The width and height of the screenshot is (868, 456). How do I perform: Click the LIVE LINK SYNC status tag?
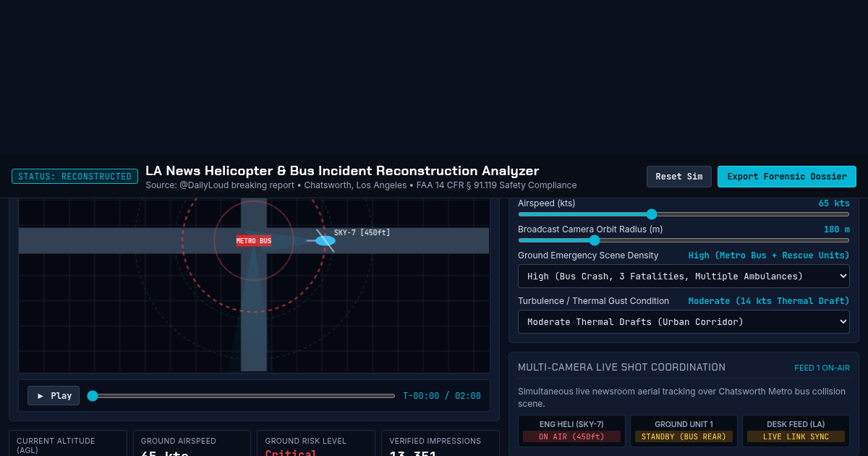pos(796,436)
